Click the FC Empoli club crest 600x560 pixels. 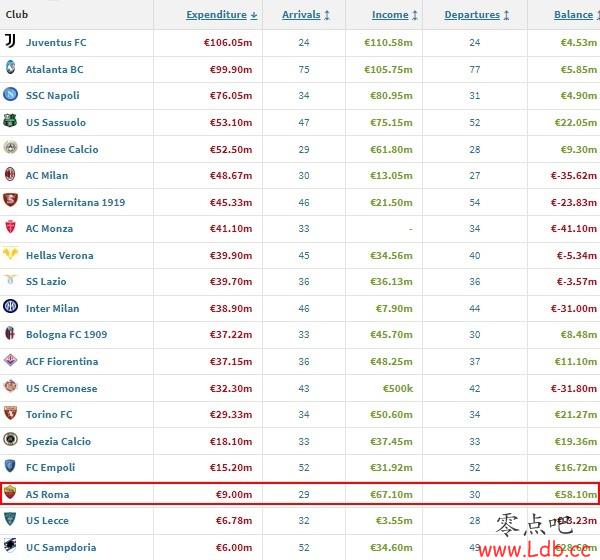click(10, 466)
